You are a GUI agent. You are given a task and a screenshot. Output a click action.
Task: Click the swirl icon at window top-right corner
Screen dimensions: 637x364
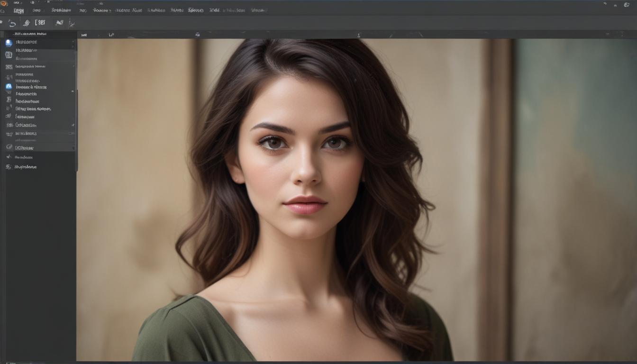click(627, 5)
